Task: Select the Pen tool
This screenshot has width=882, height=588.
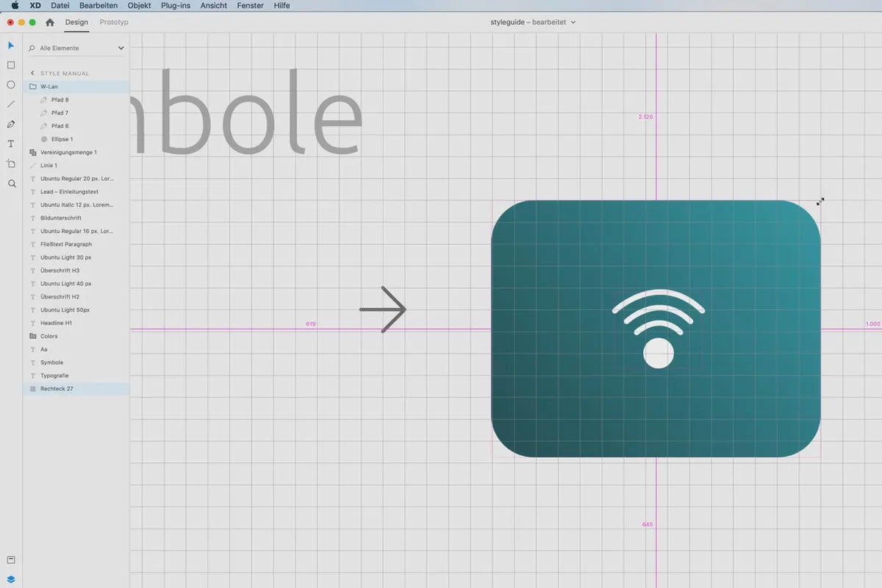Action: click(x=11, y=124)
